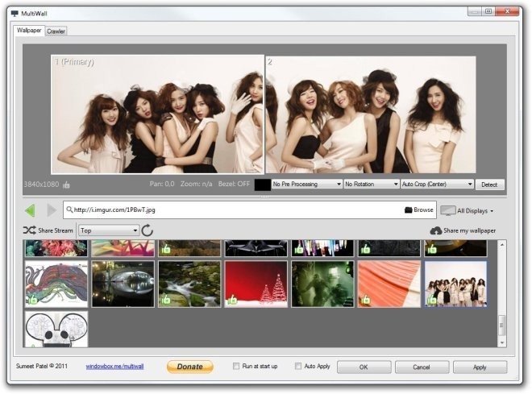The height and width of the screenshot is (394, 532).
Task: Click the Browse folder icon
Action: pyautogui.click(x=409, y=210)
